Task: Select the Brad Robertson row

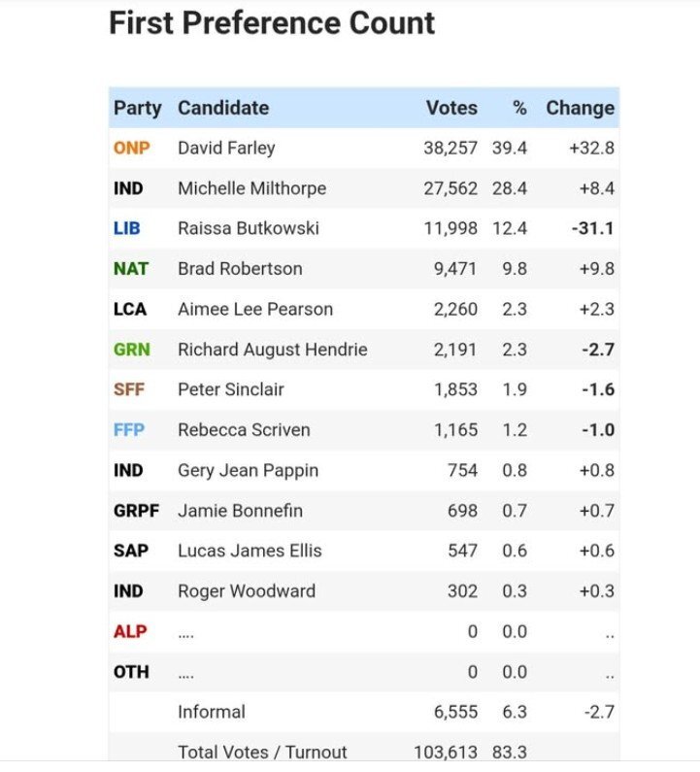Action: coord(364,269)
